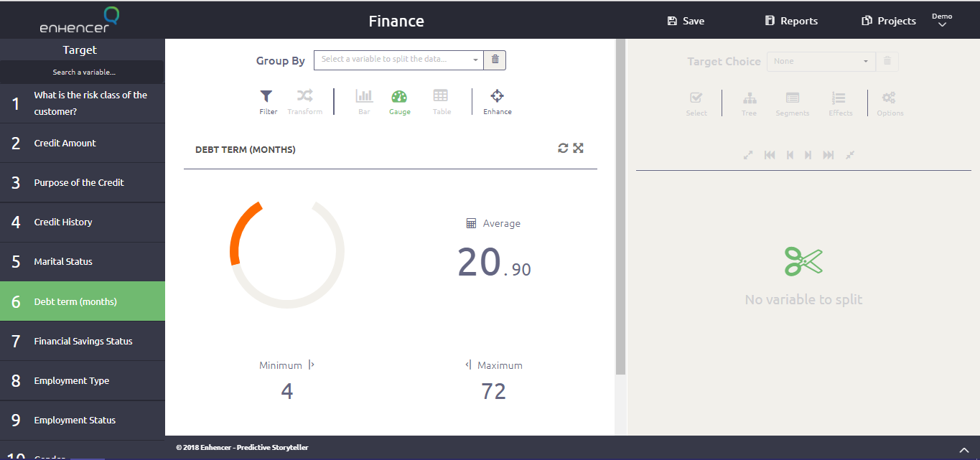Screen dimensions: 980x460
Task: Open the Target Choice dropdown
Action: pyautogui.click(x=821, y=62)
